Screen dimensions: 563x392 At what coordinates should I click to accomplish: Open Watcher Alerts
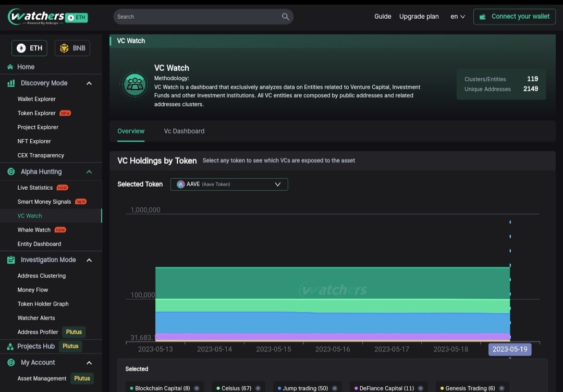(x=36, y=317)
